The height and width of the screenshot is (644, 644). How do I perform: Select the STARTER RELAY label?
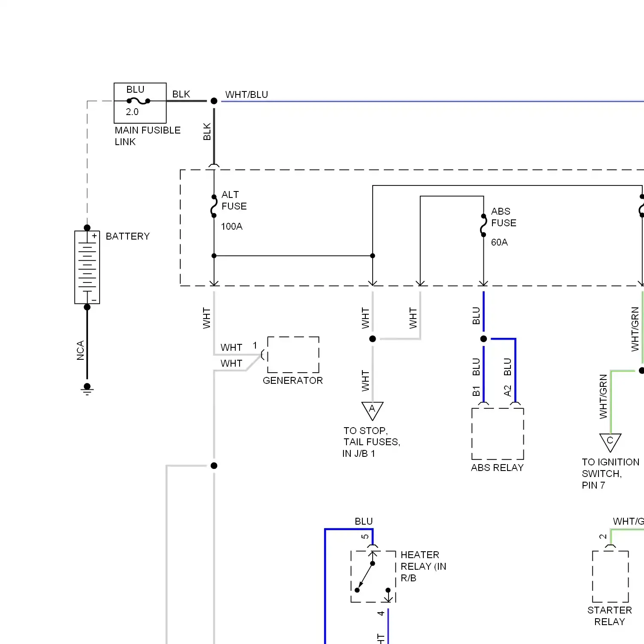tap(610, 616)
